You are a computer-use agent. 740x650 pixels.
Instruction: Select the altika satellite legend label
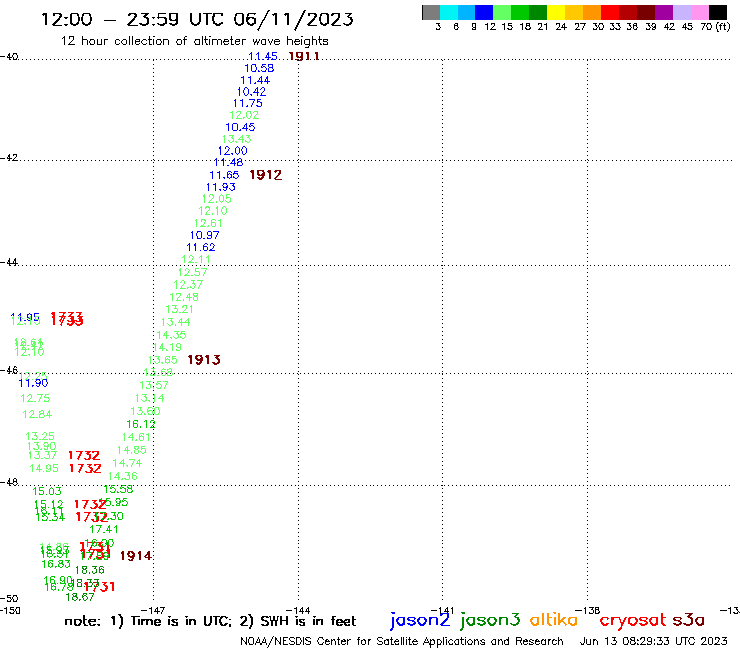click(553, 620)
